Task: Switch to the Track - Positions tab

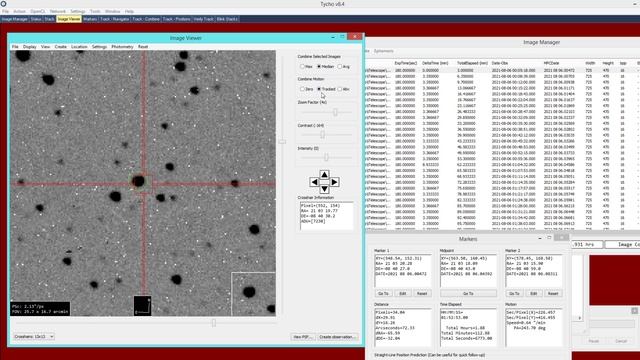Action: point(176,19)
